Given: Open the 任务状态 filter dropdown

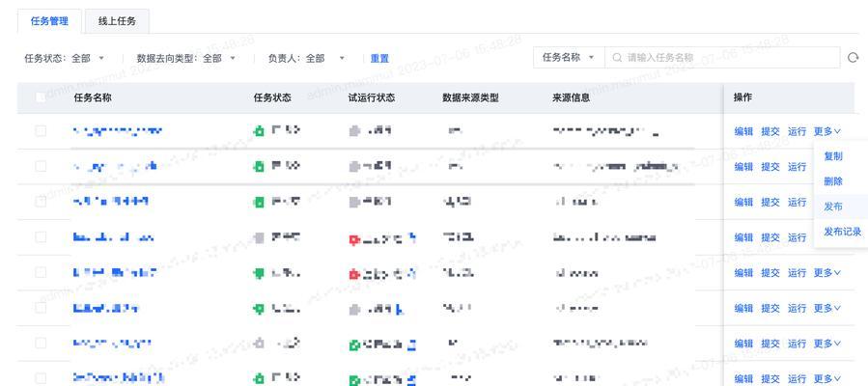Looking at the screenshot, I should (65, 58).
